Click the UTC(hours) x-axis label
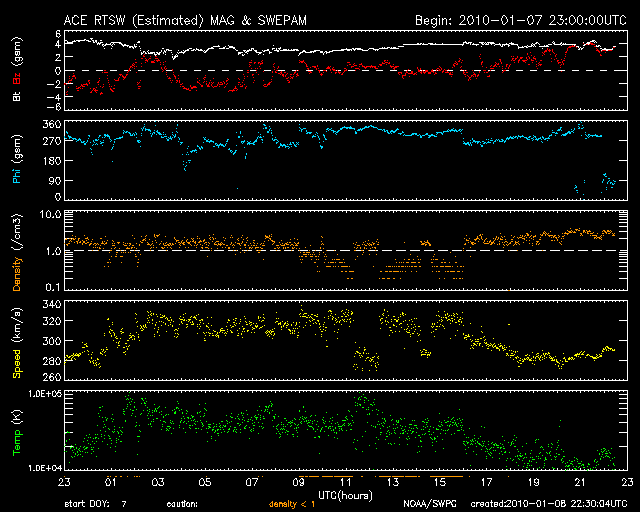Viewport: 640px width, 512px height. coord(345,496)
